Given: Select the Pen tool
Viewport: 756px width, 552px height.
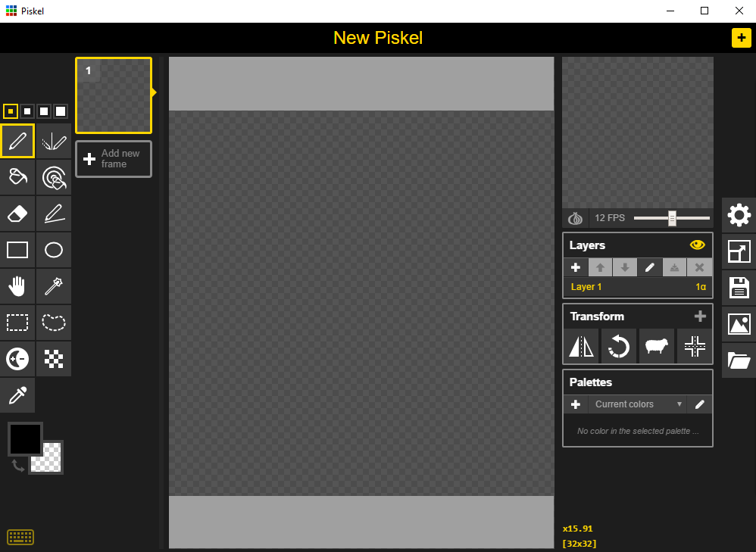Looking at the screenshot, I should tap(17, 141).
